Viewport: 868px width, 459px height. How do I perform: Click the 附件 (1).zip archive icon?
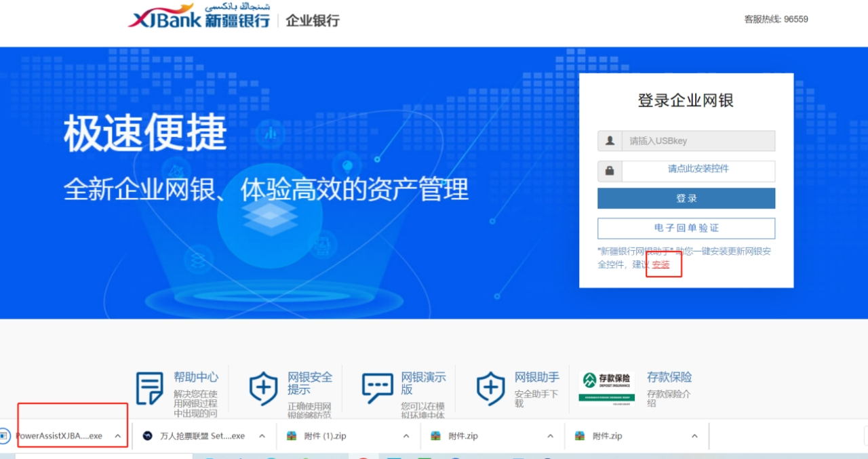[x=292, y=436]
